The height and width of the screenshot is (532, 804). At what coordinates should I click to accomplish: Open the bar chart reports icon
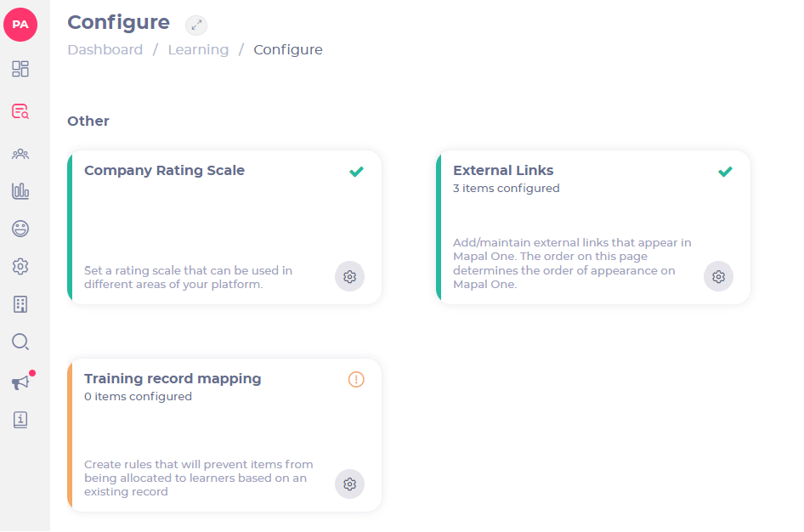click(20, 191)
